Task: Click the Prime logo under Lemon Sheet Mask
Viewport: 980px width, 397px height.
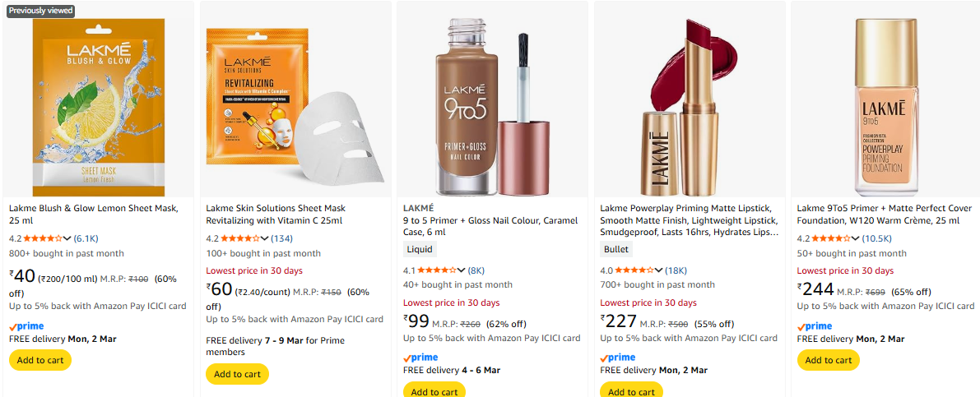Action: pos(26,326)
